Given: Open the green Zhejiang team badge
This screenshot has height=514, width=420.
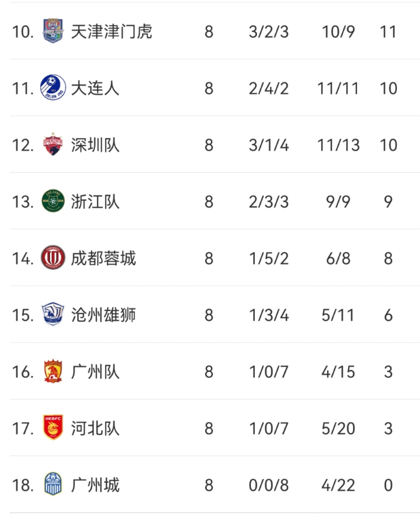Looking at the screenshot, I should click(53, 201).
